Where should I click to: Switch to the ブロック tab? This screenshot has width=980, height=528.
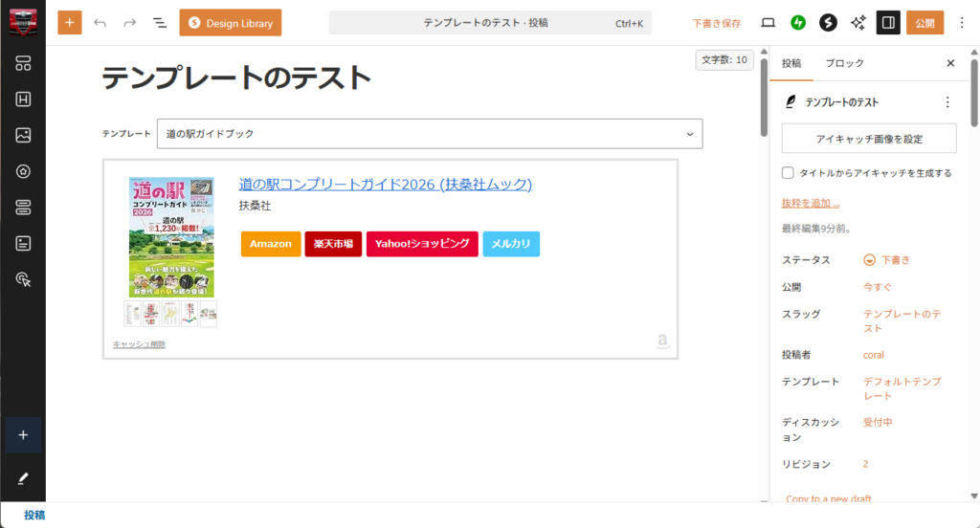(x=844, y=63)
